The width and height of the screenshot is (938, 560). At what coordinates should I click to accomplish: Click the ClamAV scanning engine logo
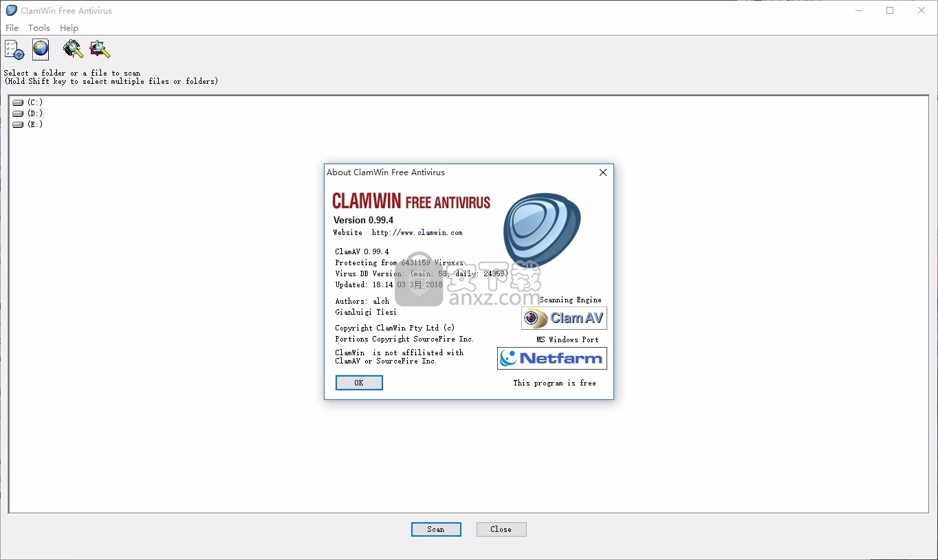[x=564, y=318]
